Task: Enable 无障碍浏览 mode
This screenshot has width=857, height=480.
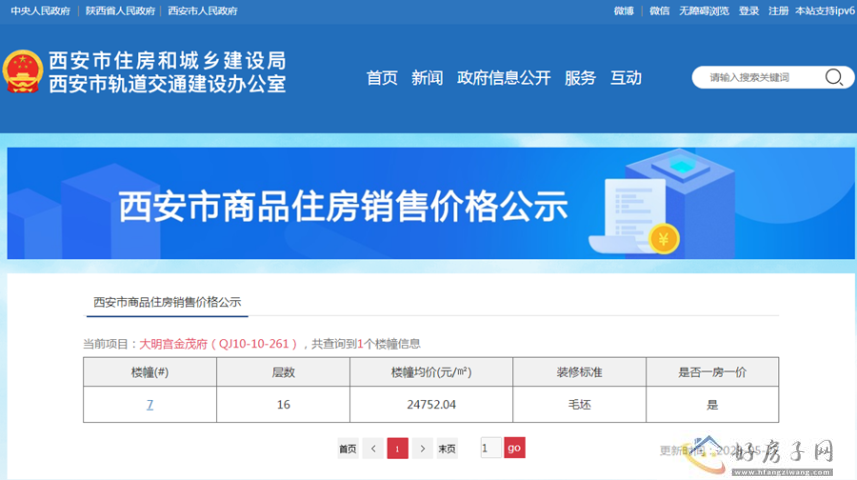Action: 704,11
